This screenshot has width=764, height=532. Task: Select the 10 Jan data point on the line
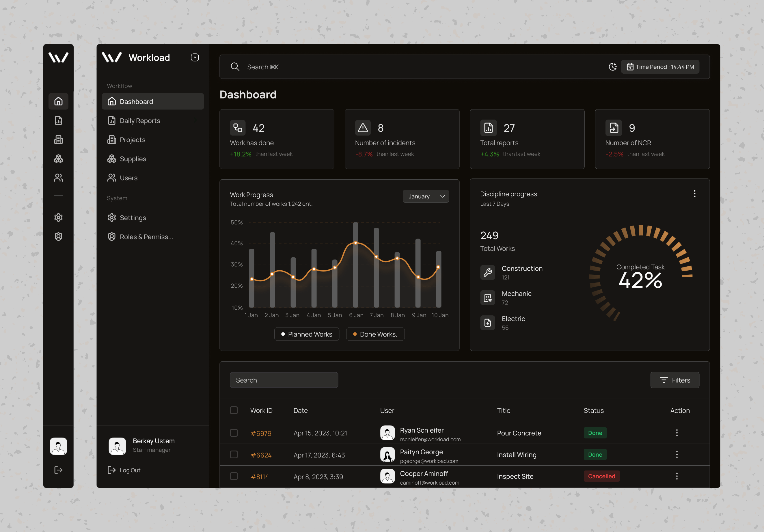pyautogui.click(x=438, y=267)
